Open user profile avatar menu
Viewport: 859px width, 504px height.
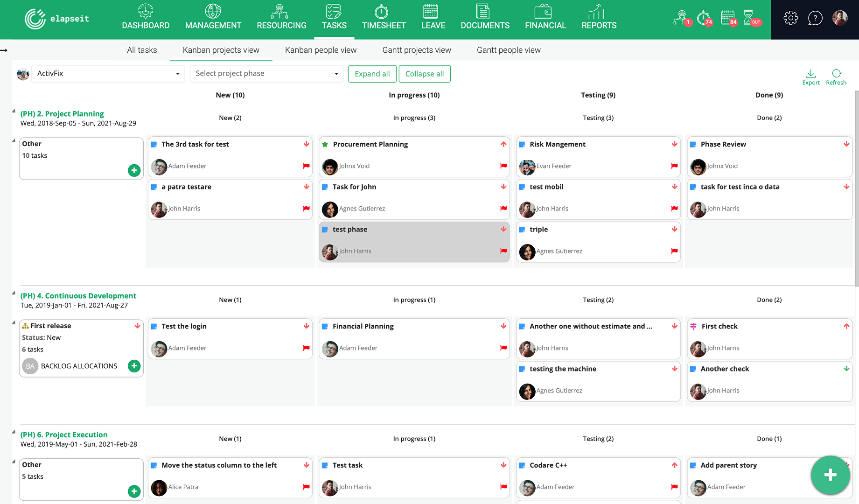(x=840, y=18)
